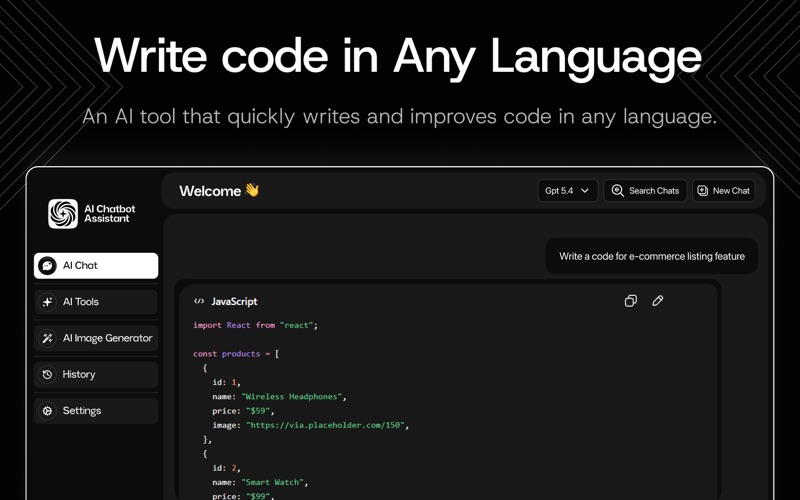This screenshot has width=800, height=500.
Task: Click the Settings gear icon
Action: click(47, 410)
